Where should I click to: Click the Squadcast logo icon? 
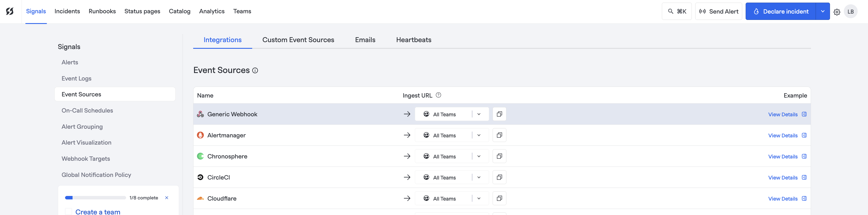click(x=10, y=12)
